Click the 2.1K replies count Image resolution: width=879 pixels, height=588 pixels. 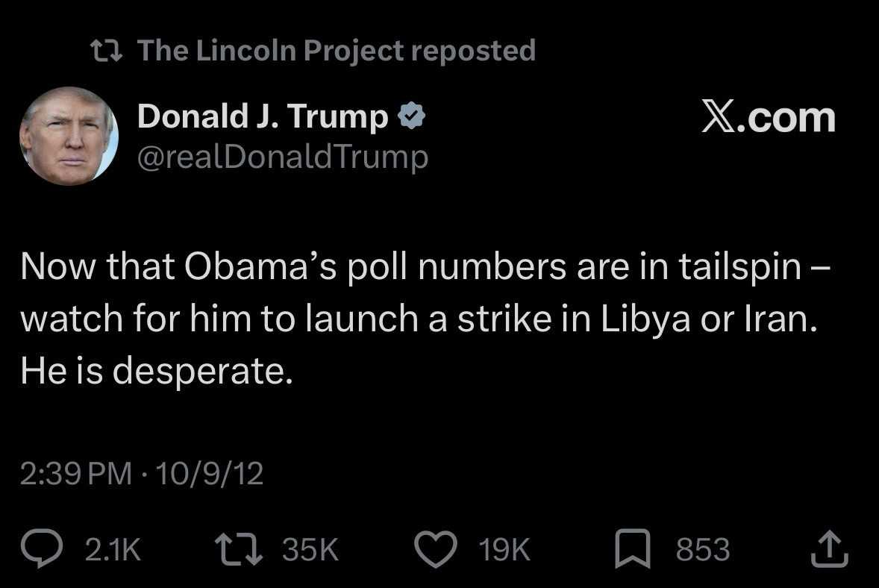[x=113, y=551]
